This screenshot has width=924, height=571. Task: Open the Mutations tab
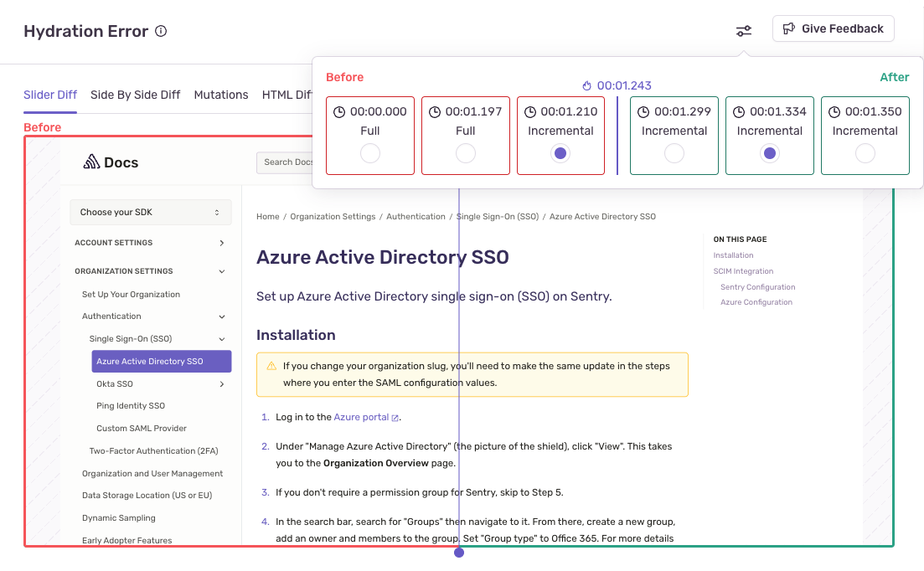[220, 95]
